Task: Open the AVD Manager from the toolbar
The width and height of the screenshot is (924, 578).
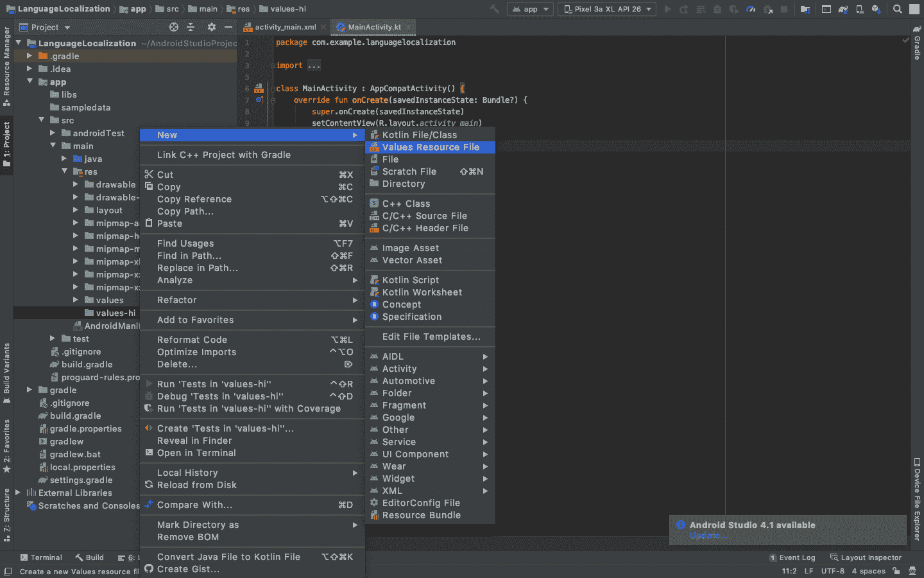Action: (860, 9)
